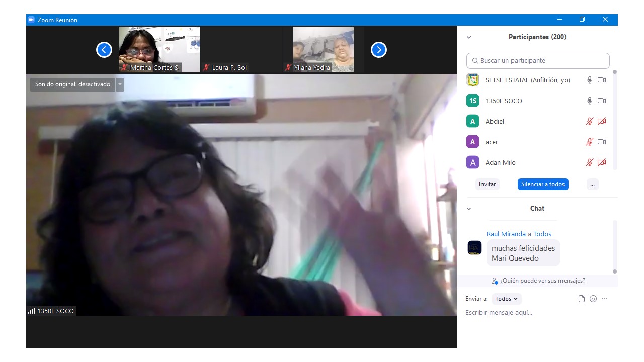Screen dimensions: 644x362
Task: Open Enviar a: Todos dropdown
Action: point(507,299)
